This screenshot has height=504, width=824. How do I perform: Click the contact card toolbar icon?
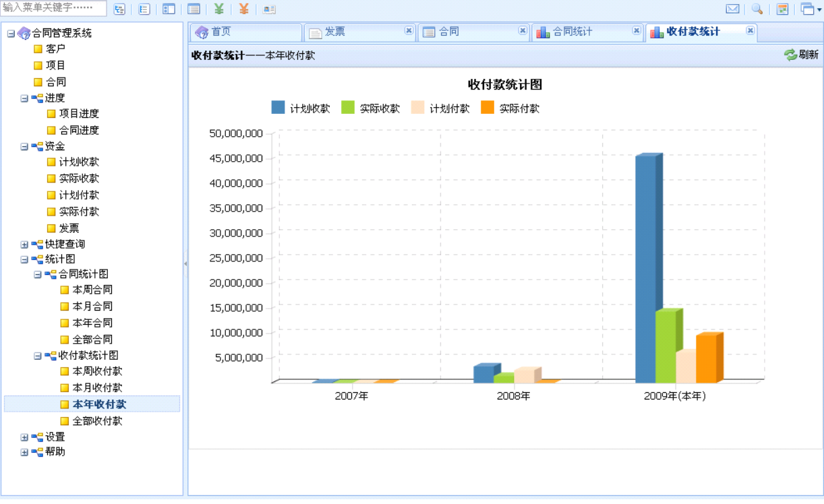(269, 9)
